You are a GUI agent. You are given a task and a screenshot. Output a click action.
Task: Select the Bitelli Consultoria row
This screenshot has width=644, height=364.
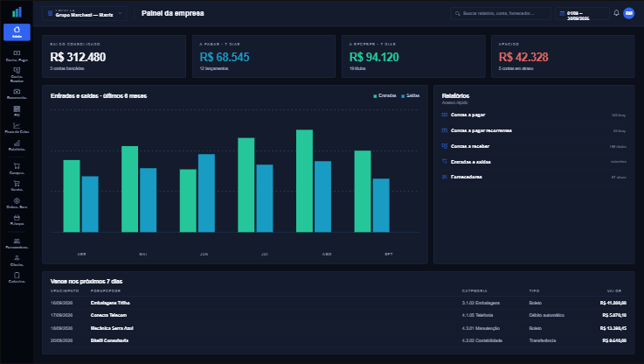pyautogui.click(x=338, y=340)
